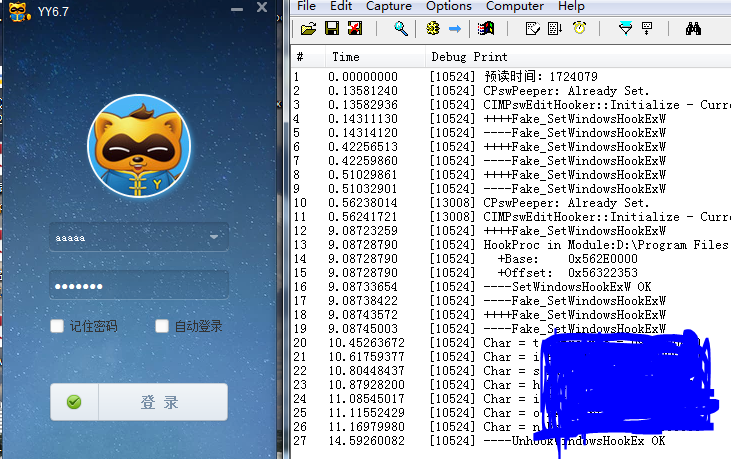This screenshot has height=459, width=731.
Task: Minimize the YY6.7 login window
Action: click(237, 9)
